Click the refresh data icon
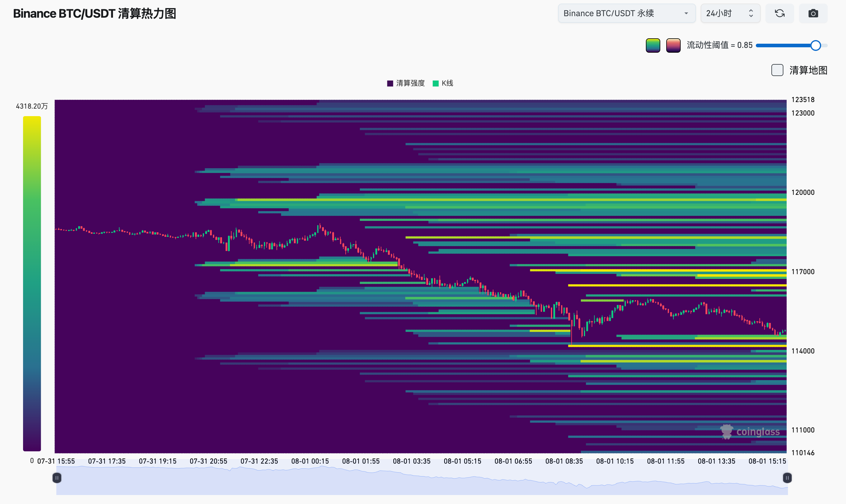The image size is (846, 504). 779,13
